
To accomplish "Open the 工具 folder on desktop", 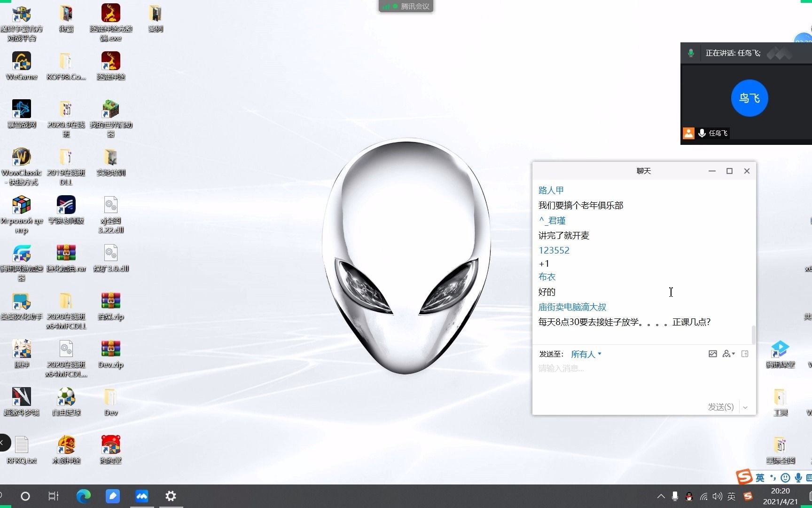I will tap(781, 402).
